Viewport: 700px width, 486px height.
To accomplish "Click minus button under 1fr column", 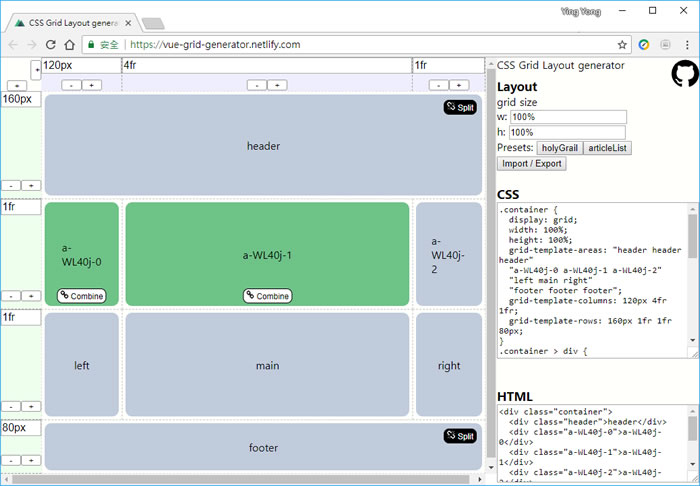I will 438,85.
